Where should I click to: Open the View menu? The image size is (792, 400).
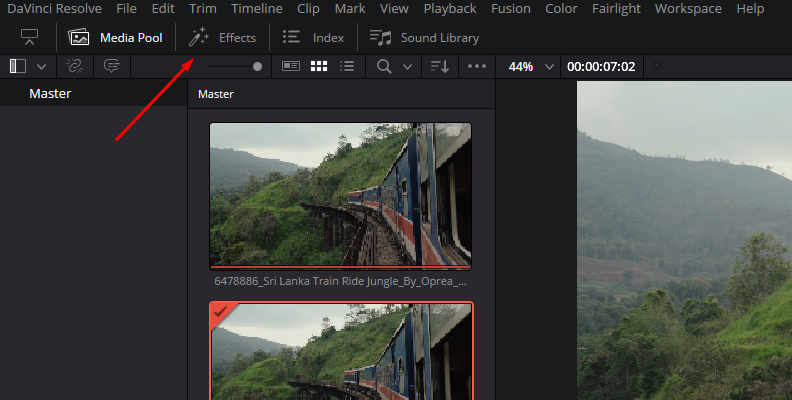click(x=394, y=9)
